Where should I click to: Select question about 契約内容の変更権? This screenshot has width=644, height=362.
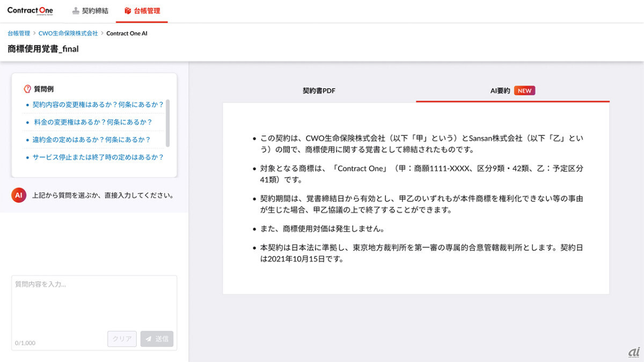click(98, 104)
